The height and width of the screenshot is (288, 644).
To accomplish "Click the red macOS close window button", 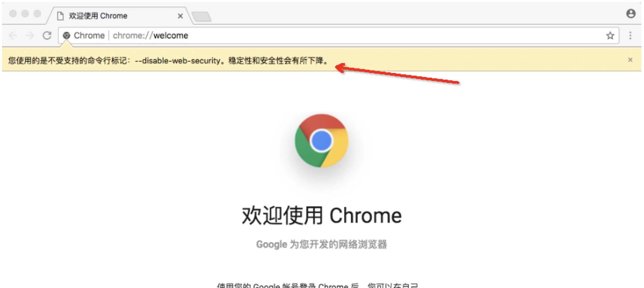I will click(13, 14).
